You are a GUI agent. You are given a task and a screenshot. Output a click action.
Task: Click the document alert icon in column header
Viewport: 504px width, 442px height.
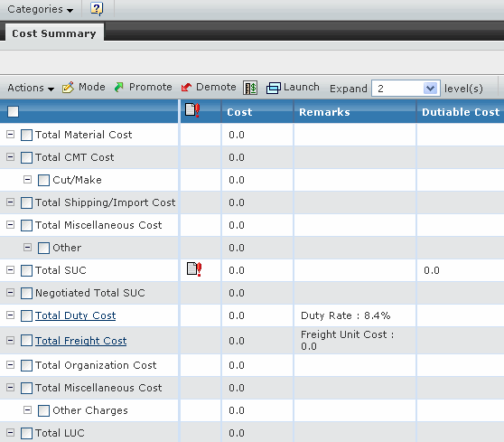(x=193, y=110)
